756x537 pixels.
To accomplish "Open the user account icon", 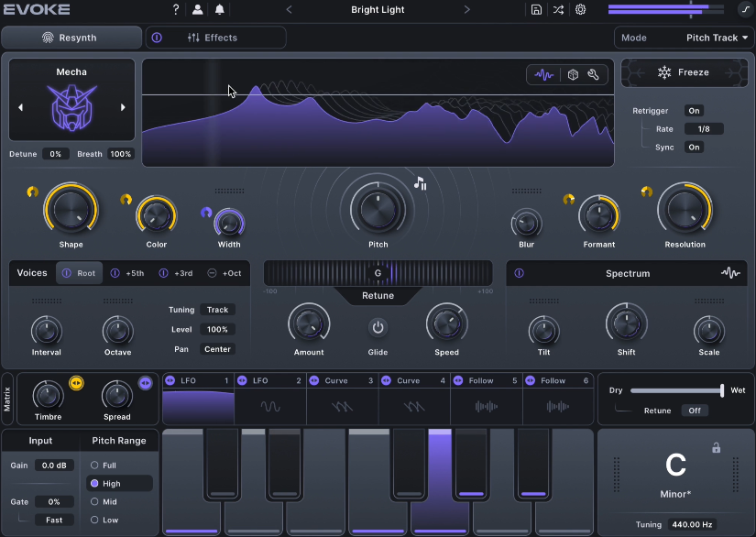I will [197, 10].
